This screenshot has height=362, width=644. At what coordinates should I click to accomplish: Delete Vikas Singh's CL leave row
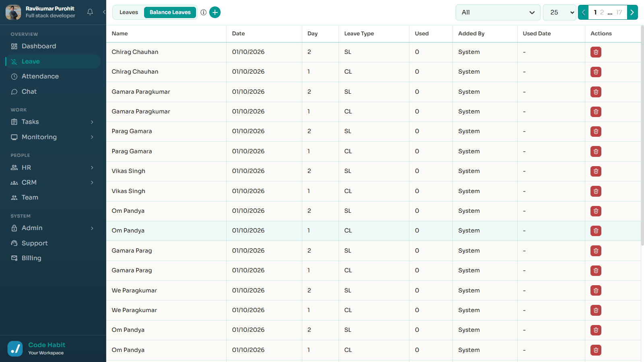[596, 191]
